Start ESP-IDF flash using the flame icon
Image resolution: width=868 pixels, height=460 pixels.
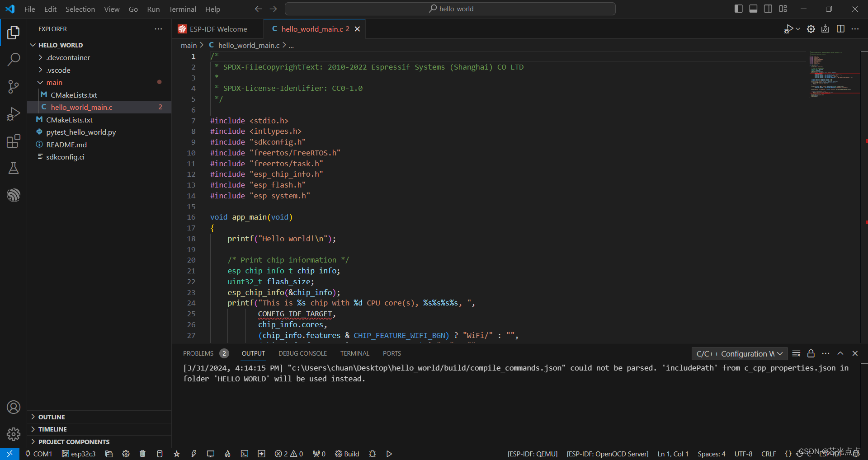pos(227,454)
